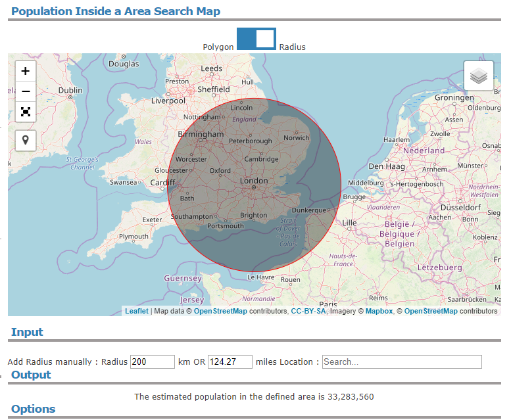Click the Dublin label on the map

tap(70, 90)
